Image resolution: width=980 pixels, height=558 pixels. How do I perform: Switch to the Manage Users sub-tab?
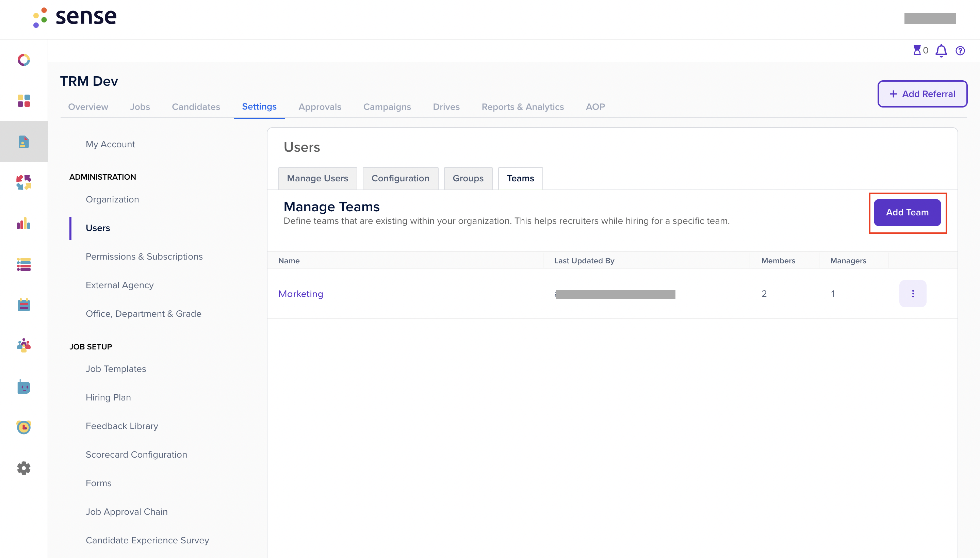(318, 178)
